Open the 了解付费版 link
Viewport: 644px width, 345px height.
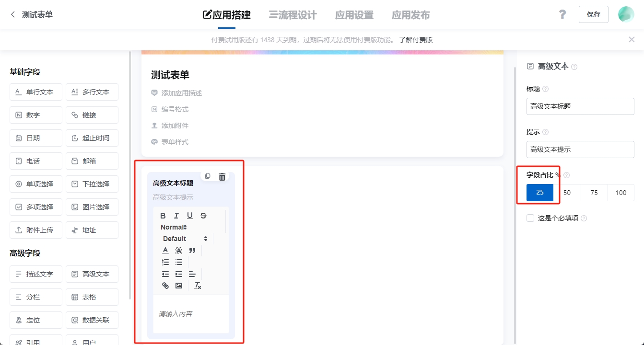(416, 40)
